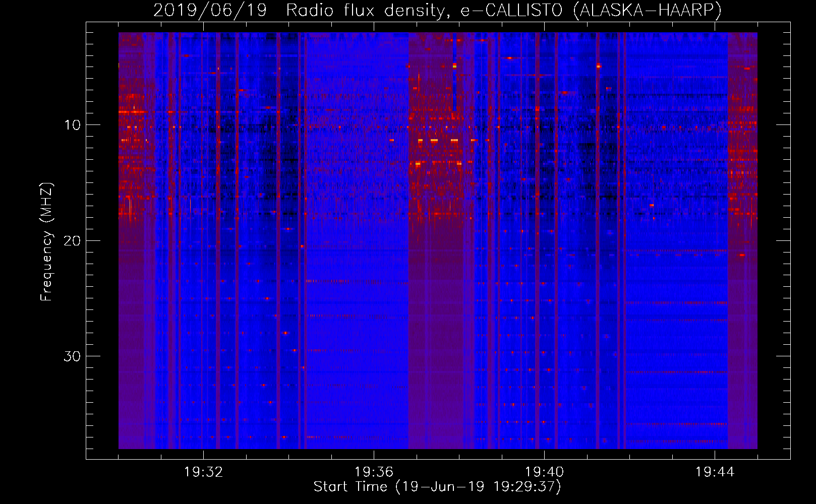Pick the "30" frequency tick label
The height and width of the screenshot is (504, 816).
(x=73, y=356)
